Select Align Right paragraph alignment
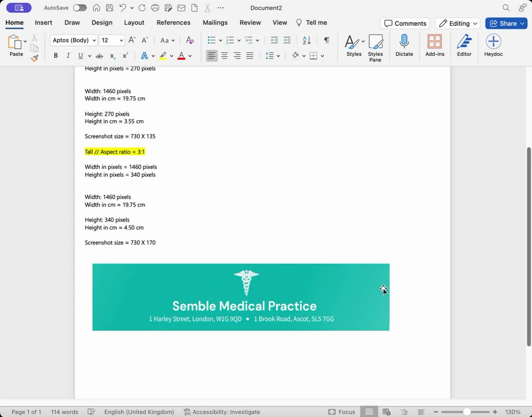Image resolution: width=532 pixels, height=417 pixels. click(237, 56)
